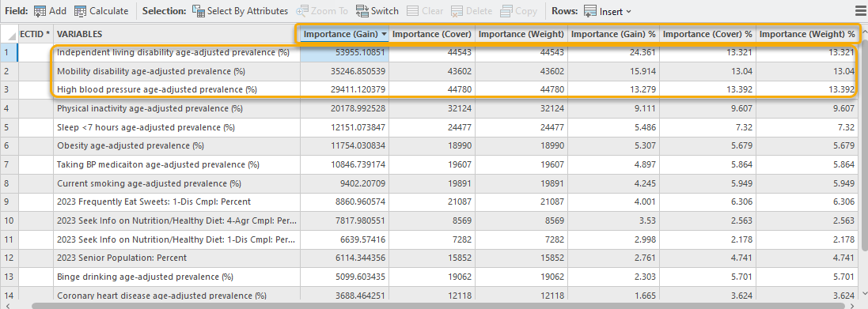
Task: Select the Importance (Weight) % column header
Action: pyautogui.click(x=808, y=34)
